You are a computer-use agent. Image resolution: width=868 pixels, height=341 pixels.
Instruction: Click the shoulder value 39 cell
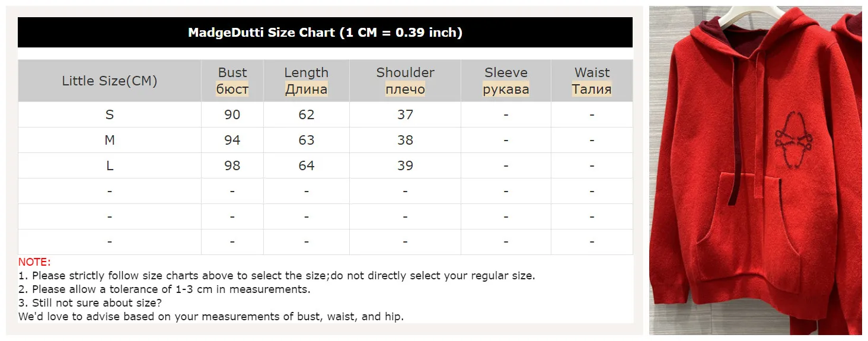405,165
